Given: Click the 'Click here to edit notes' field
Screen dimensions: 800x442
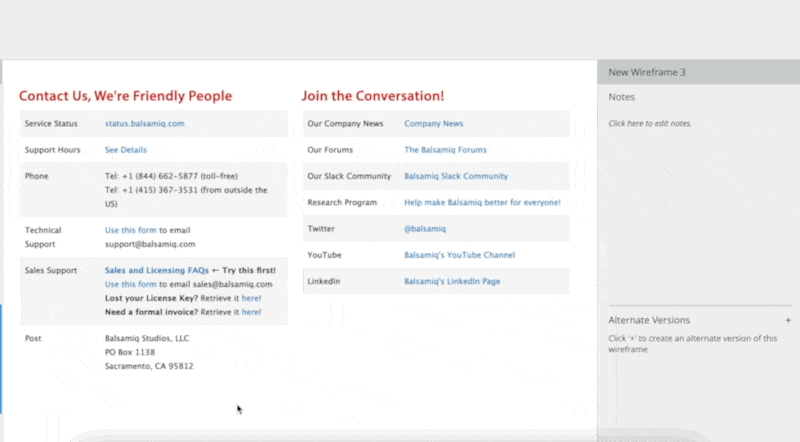Looking at the screenshot, I should point(650,124).
